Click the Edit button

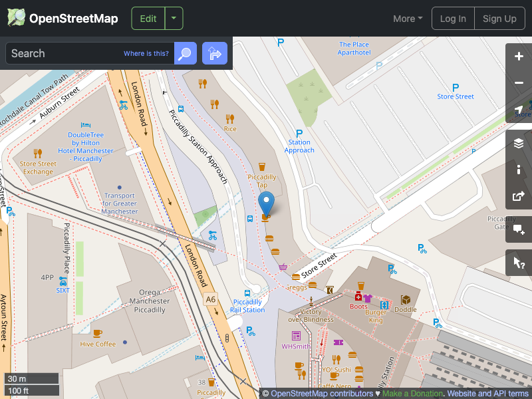148,19
